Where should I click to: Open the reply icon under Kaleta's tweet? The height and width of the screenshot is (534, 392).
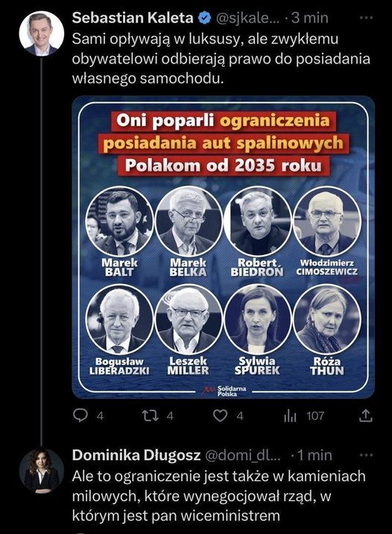click(80, 415)
